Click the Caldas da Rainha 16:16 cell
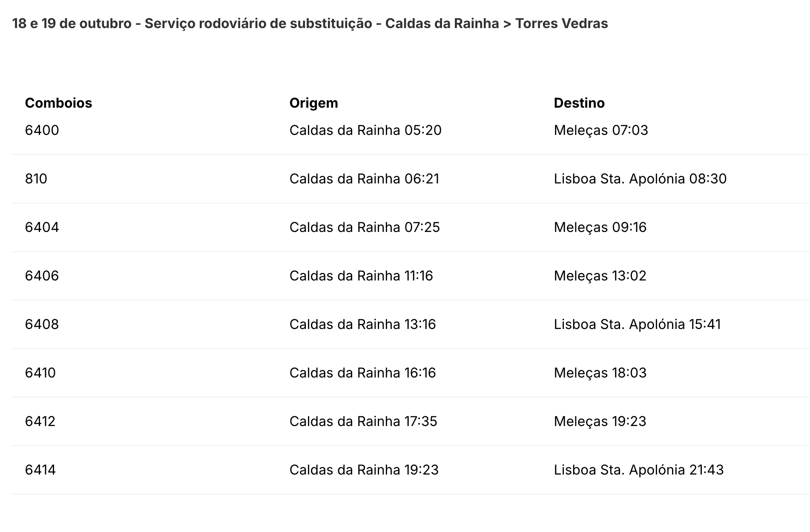The image size is (810, 532). [362, 373]
